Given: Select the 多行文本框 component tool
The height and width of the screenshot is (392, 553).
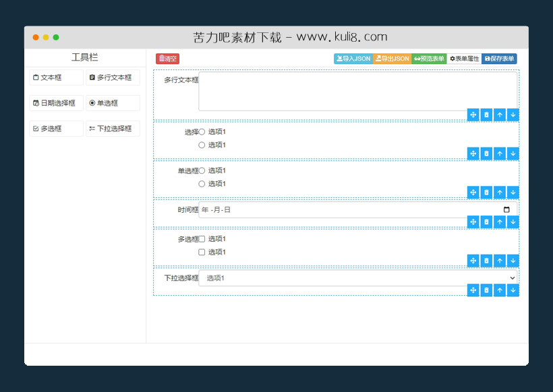Looking at the screenshot, I should (x=111, y=77).
